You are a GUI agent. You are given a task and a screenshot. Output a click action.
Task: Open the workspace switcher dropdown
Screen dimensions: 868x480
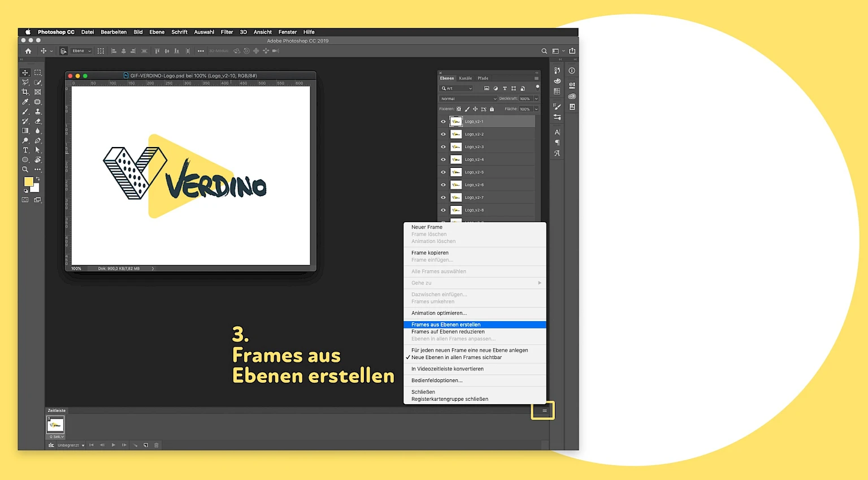[558, 51]
